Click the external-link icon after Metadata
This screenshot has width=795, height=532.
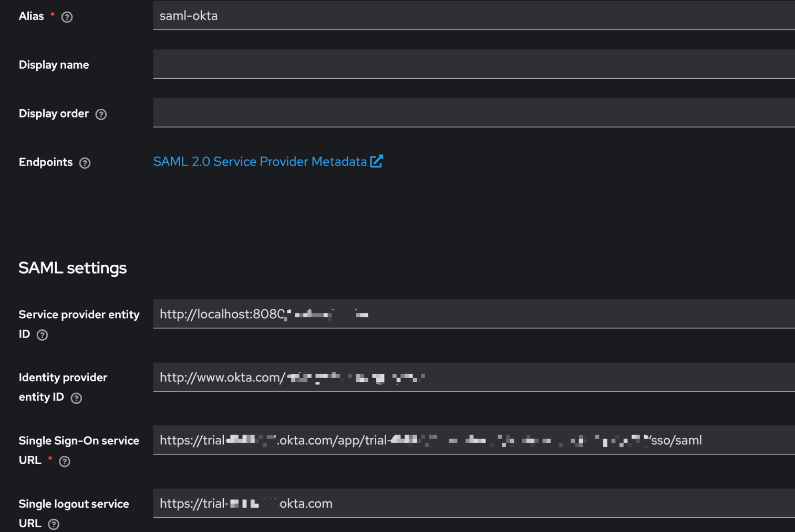click(377, 161)
